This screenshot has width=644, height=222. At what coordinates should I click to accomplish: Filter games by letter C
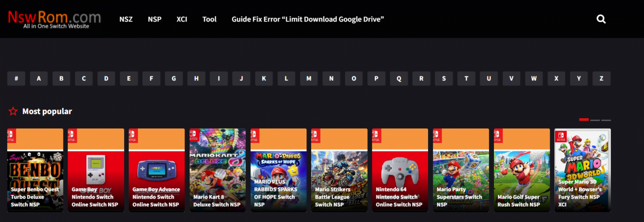point(84,78)
